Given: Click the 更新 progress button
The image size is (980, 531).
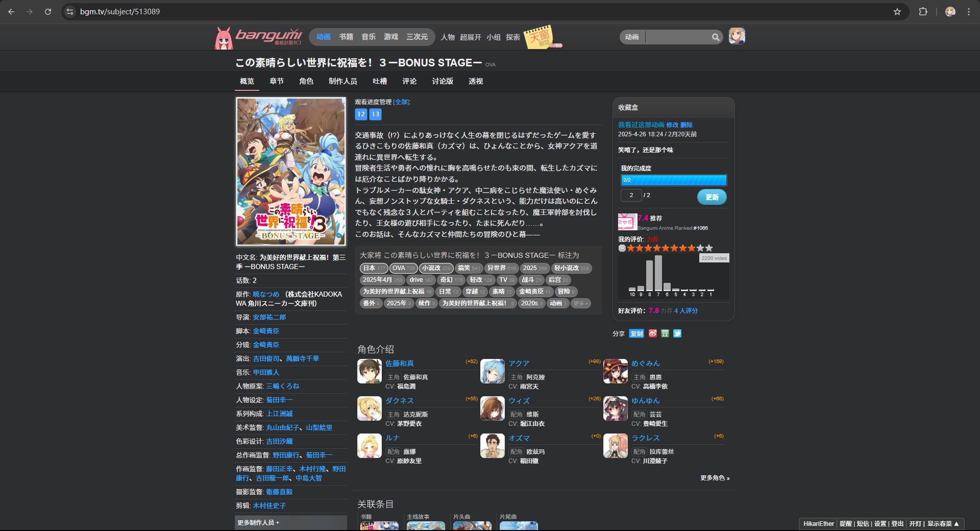Looking at the screenshot, I should [x=712, y=197].
